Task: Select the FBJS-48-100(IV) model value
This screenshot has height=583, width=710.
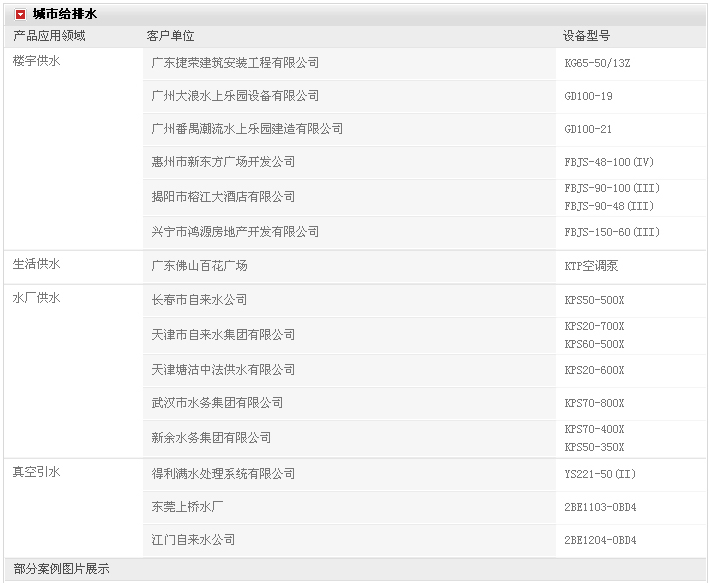Action: coord(609,162)
